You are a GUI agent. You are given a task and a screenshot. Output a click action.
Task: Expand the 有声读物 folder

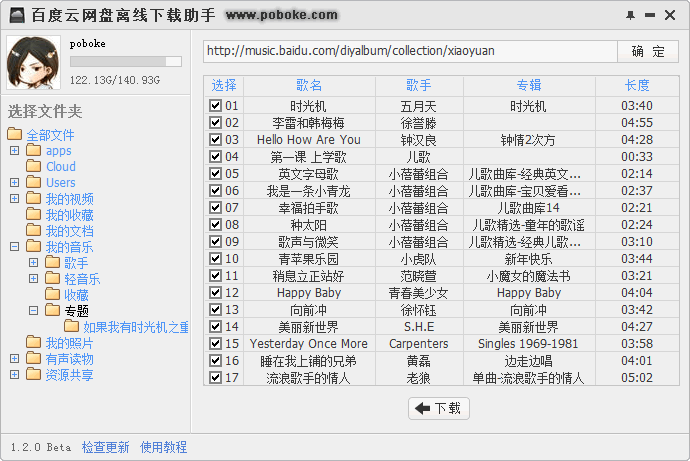tap(15, 359)
